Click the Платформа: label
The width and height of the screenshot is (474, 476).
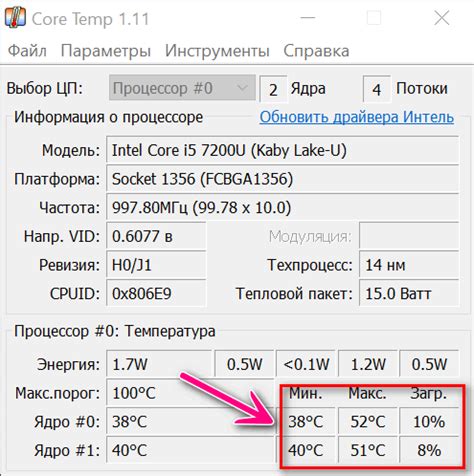pyautogui.click(x=57, y=179)
